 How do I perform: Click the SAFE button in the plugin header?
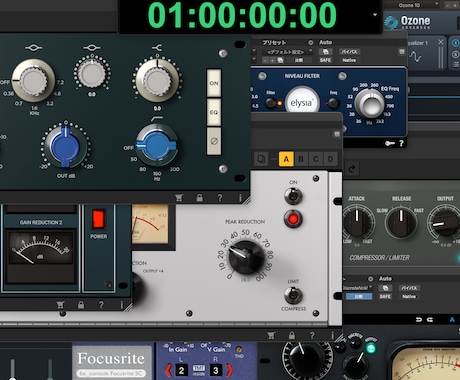(325, 60)
